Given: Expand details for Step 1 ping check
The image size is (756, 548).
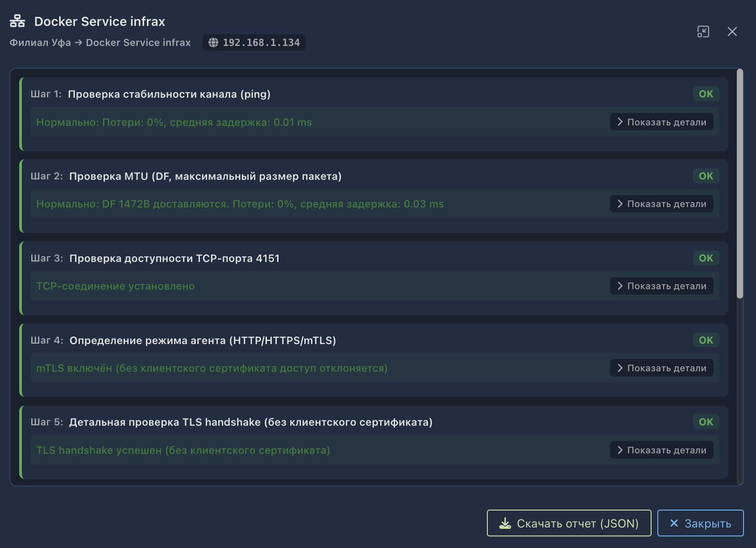Looking at the screenshot, I should [x=661, y=122].
